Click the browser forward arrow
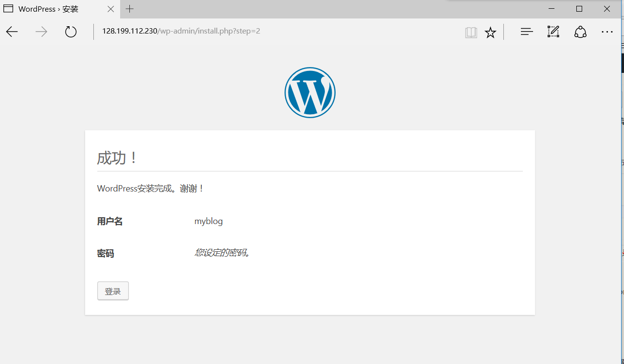Viewport: 624px width, 364px height. tap(41, 32)
